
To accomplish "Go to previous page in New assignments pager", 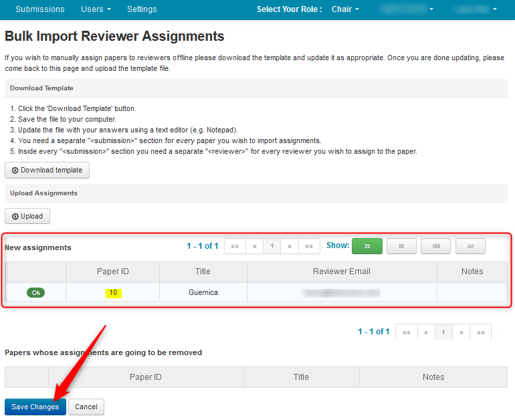I will [x=255, y=246].
